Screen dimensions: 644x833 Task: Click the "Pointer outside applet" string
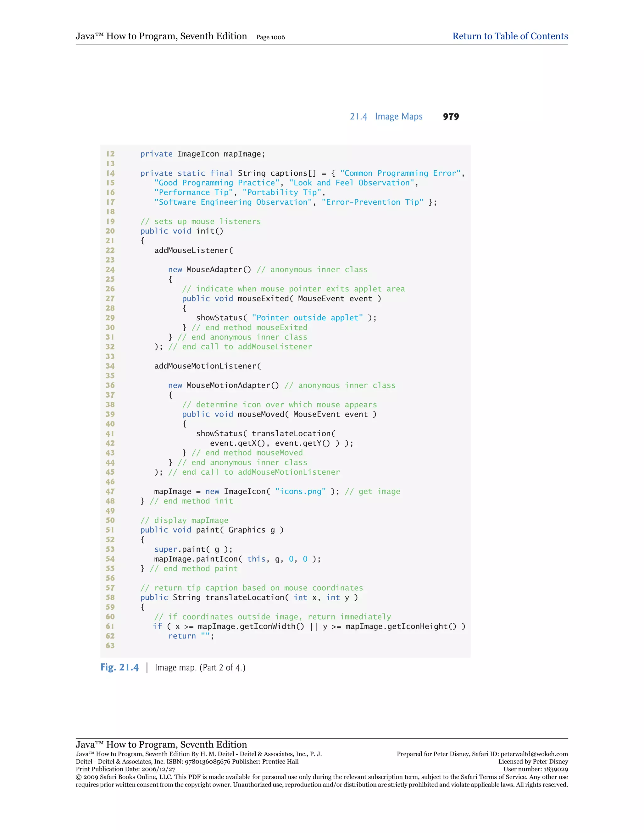[308, 318]
